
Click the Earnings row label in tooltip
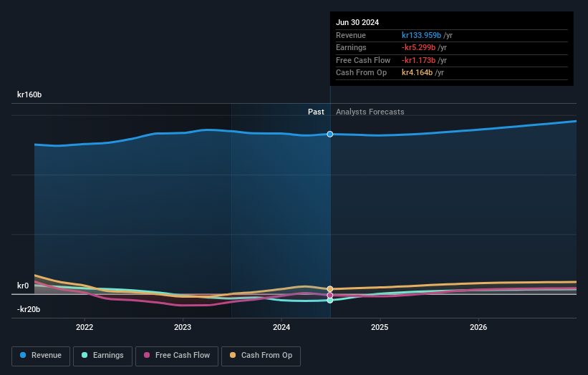pos(351,47)
